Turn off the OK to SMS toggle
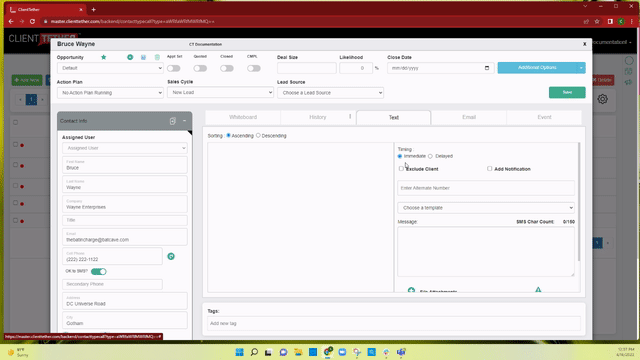The image size is (640, 360). point(98,271)
